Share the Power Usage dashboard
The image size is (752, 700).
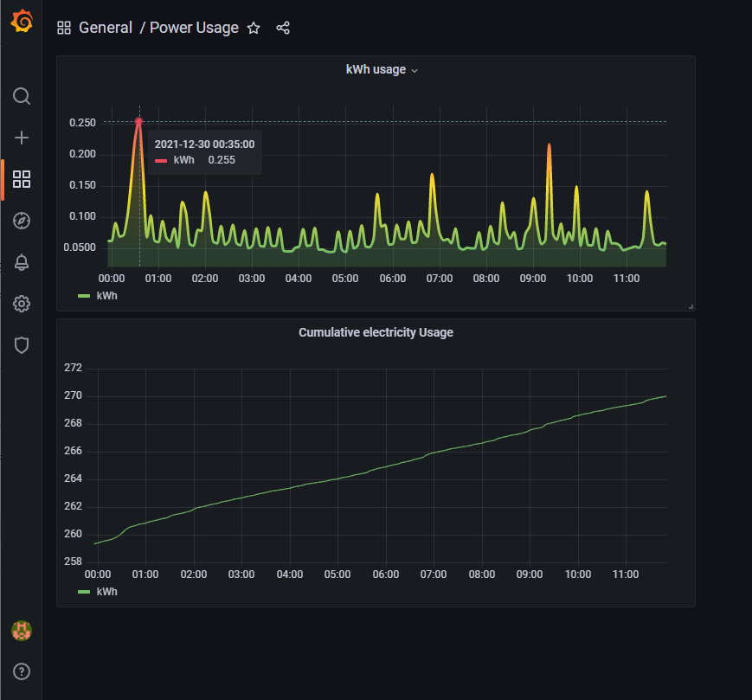point(283,28)
